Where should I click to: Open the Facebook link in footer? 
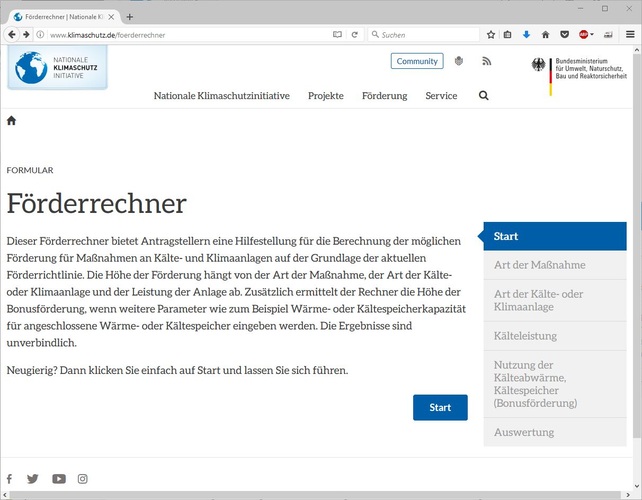coord(10,479)
